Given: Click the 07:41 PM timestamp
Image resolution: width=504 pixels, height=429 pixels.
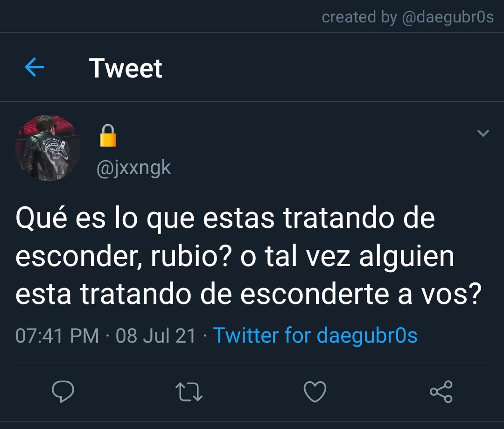Looking at the screenshot, I should (x=57, y=336).
